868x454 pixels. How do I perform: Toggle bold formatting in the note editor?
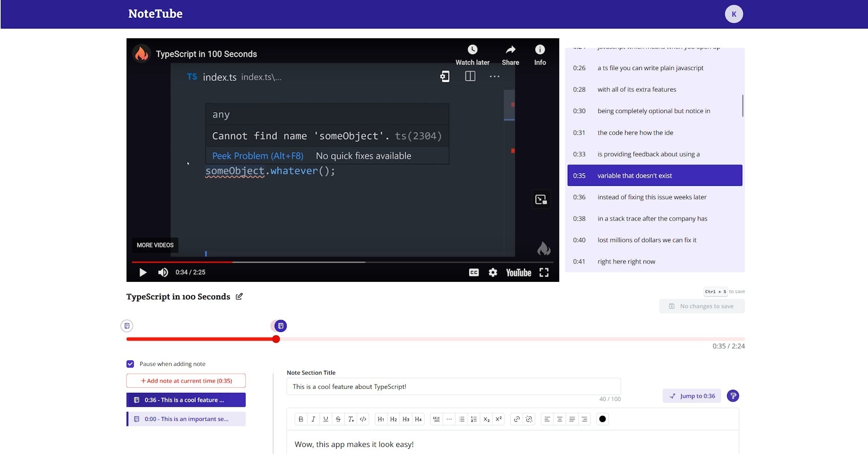(x=301, y=419)
